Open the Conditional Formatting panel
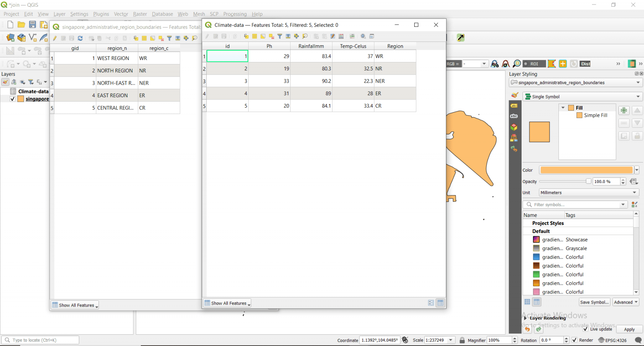The image size is (644, 346). click(352, 36)
